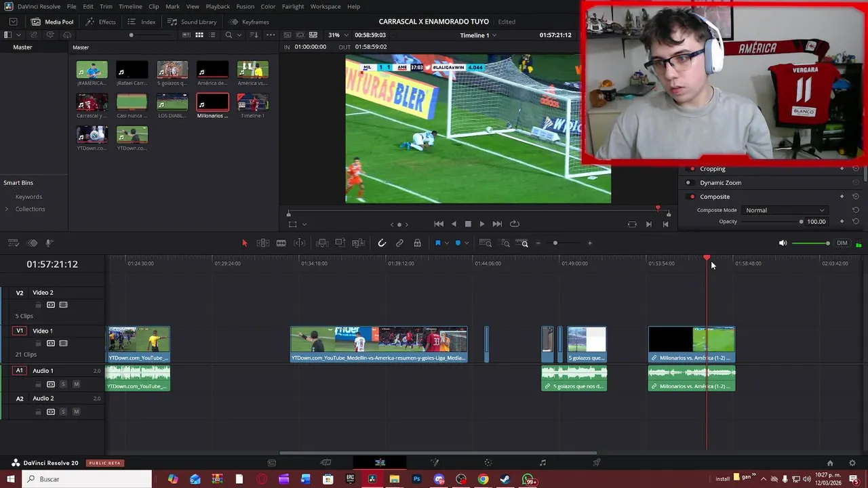Viewport: 868px width, 488px height.
Task: Click the Overwrite Clip icon
Action: pos(340,243)
